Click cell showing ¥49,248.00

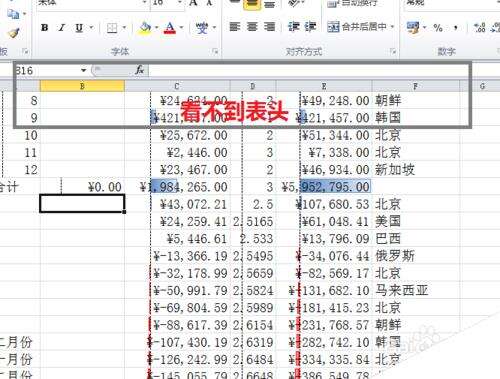[x=324, y=100]
